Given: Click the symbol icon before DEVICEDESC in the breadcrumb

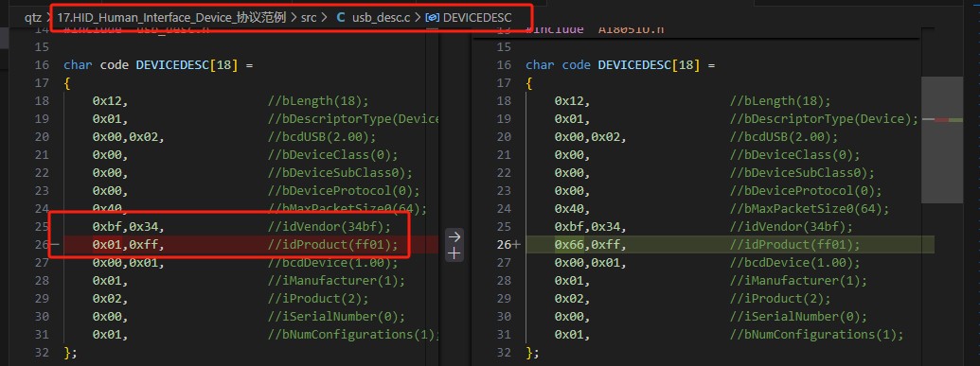Looking at the screenshot, I should click(x=432, y=17).
